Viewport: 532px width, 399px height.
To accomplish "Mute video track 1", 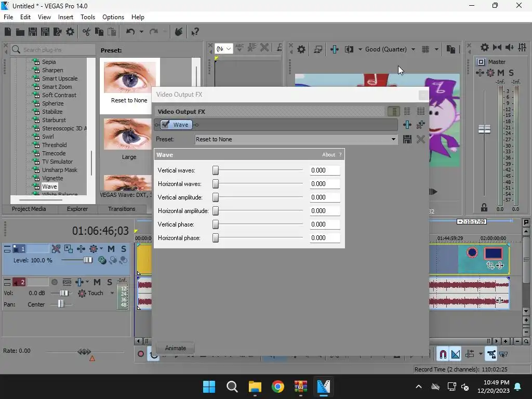I will [x=111, y=249].
